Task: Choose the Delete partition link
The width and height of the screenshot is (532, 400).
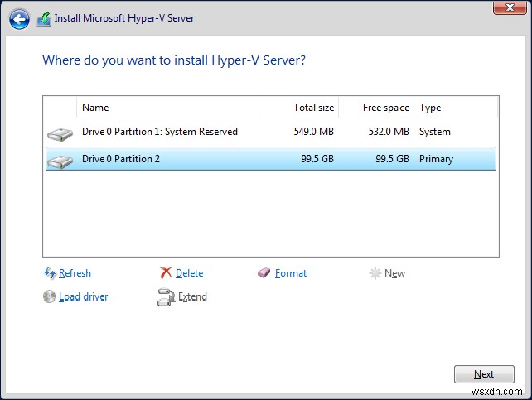Action: tap(189, 273)
